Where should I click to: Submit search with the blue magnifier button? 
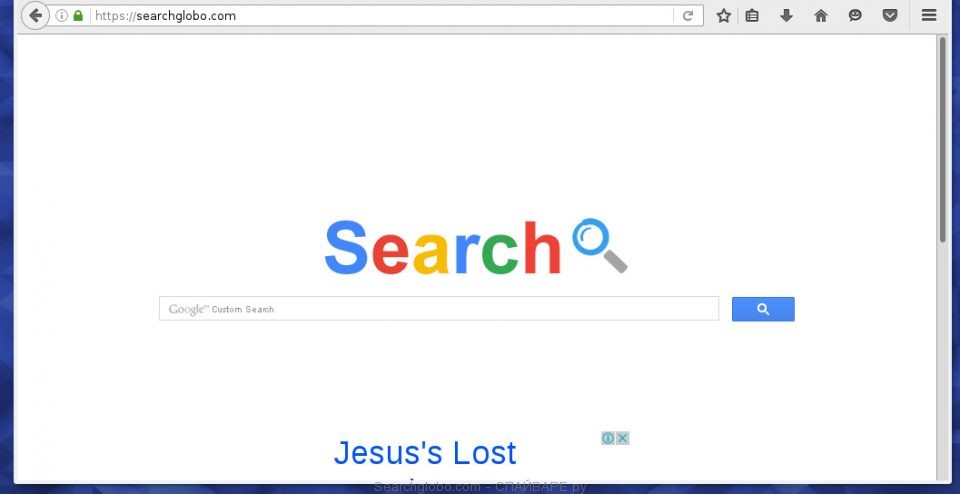click(x=763, y=309)
